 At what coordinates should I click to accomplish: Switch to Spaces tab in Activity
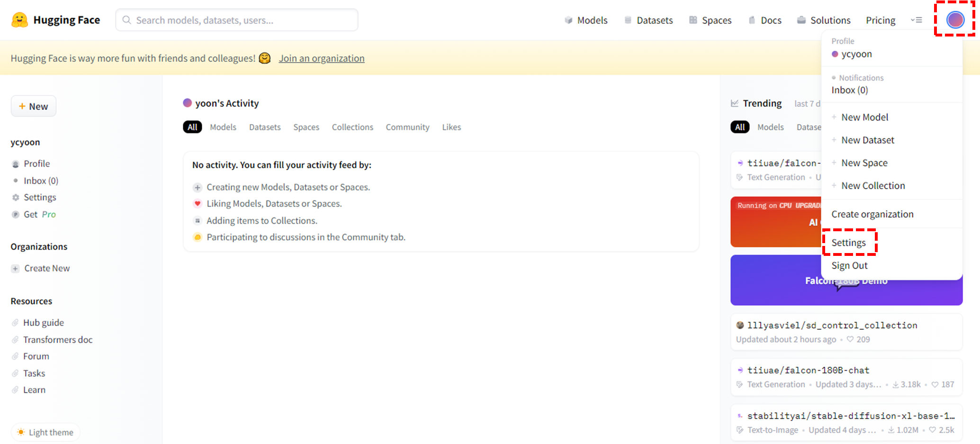point(306,127)
